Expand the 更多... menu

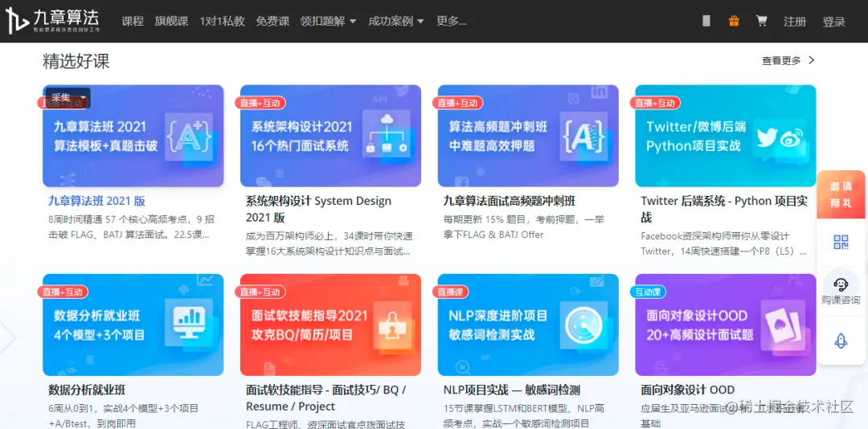click(451, 22)
